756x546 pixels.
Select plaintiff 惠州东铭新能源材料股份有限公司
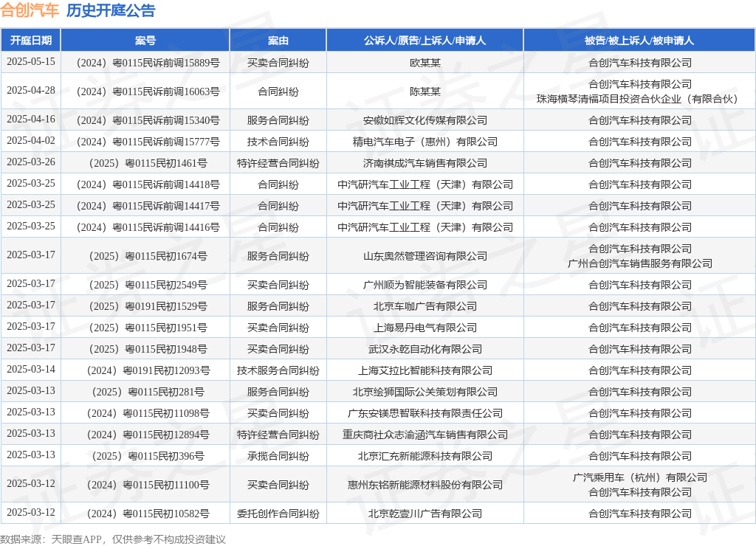tap(425, 485)
